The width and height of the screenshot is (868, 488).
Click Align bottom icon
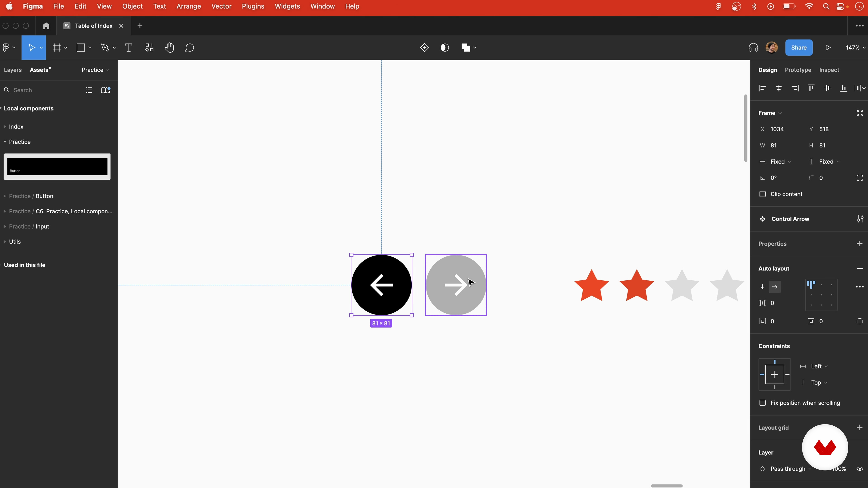(x=843, y=88)
